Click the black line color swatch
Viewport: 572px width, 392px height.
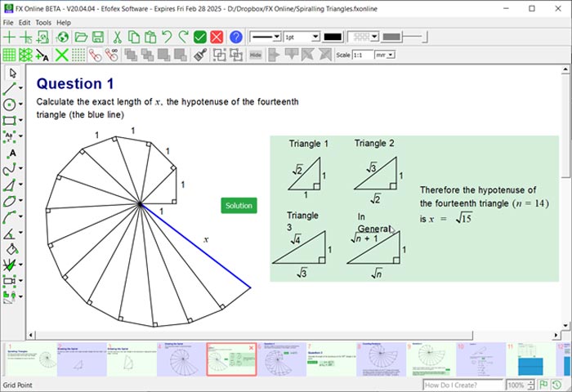(333, 37)
